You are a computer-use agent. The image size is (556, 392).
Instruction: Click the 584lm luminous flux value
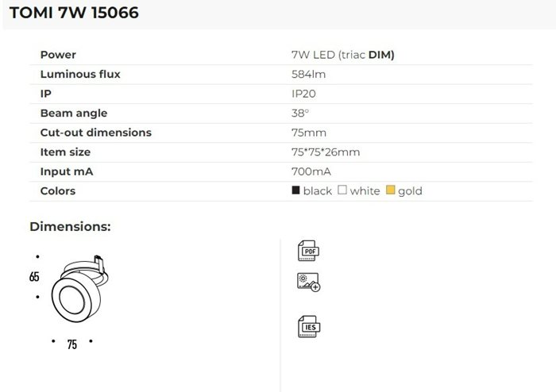point(309,75)
